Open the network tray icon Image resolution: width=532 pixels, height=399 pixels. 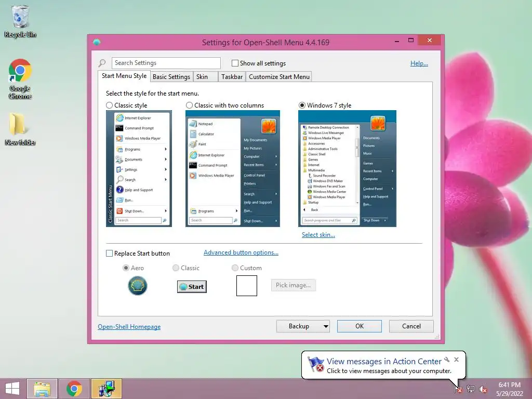471,389
